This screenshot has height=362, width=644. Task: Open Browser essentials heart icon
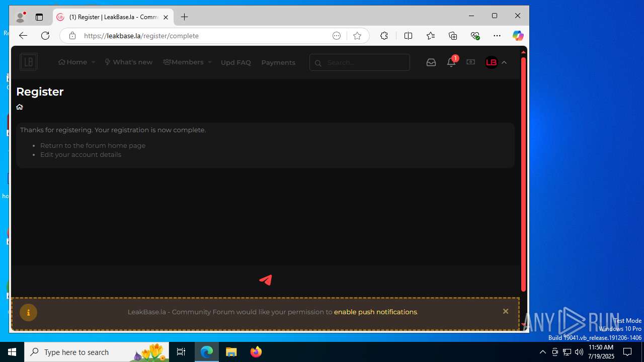[475, 36]
